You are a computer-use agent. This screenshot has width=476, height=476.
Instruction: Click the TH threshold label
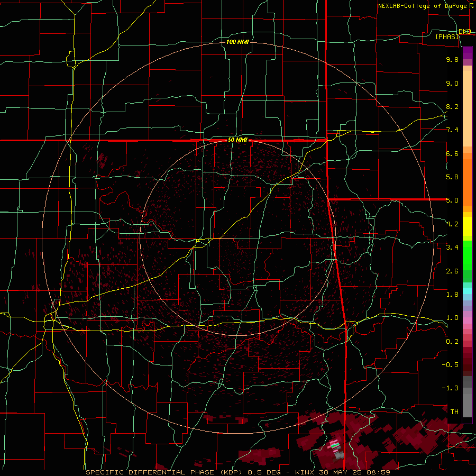click(454, 412)
